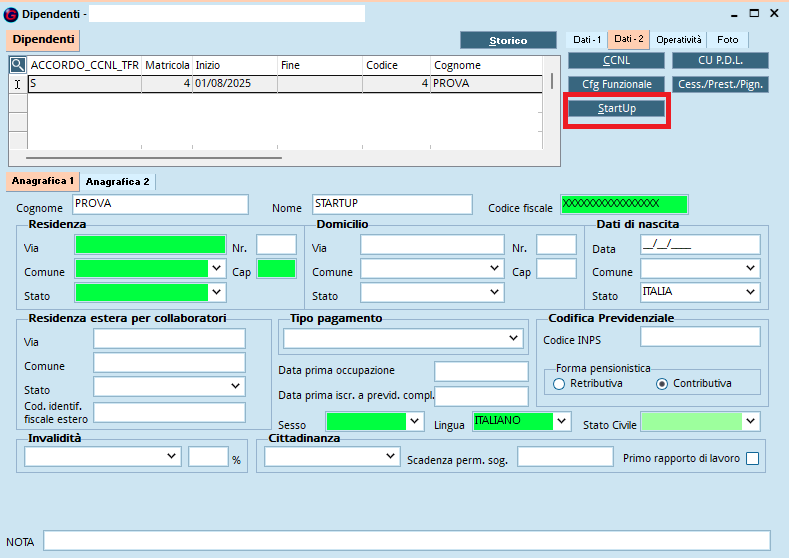The height and width of the screenshot is (558, 789).
Task: Select Anagrafica 1 tab
Action: 43,181
